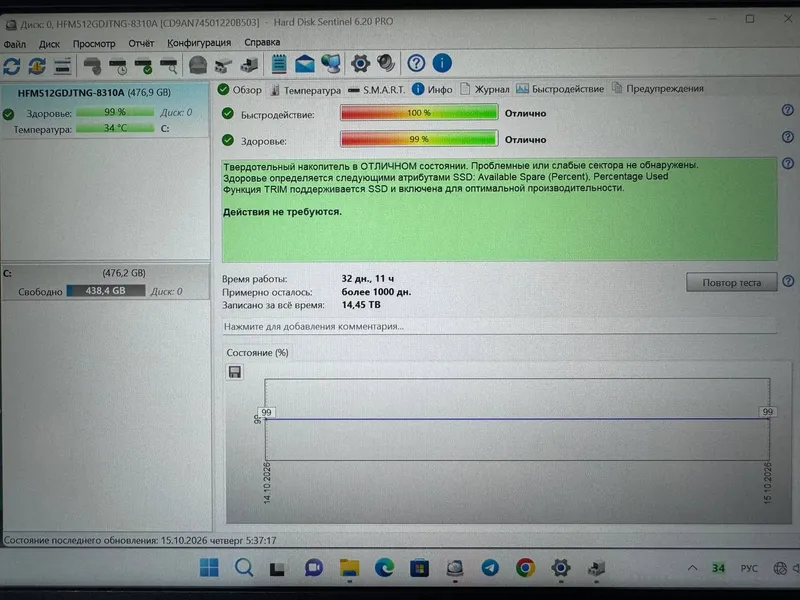Click the disk with stopwatch toolbar icon
The height and width of the screenshot is (600, 800).
pos(118,66)
